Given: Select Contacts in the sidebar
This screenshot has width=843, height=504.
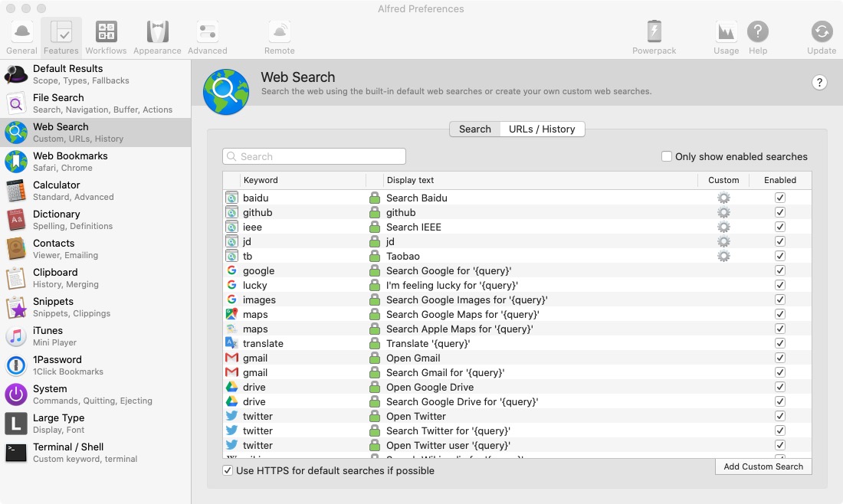Looking at the screenshot, I should point(96,248).
